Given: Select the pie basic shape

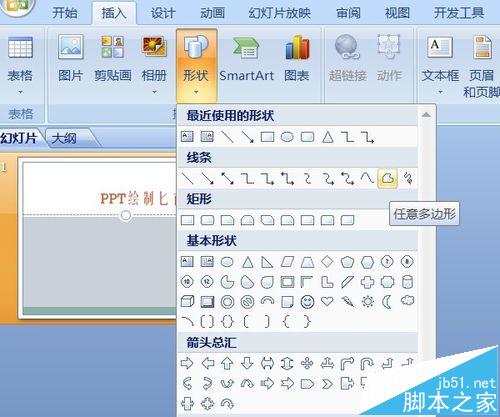Looking at the screenshot, I should click(227, 282).
